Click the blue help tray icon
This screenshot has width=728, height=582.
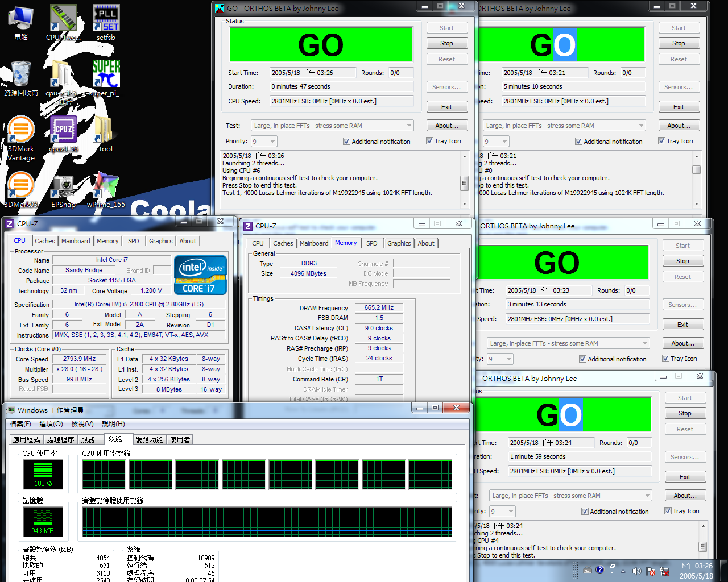[599, 569]
